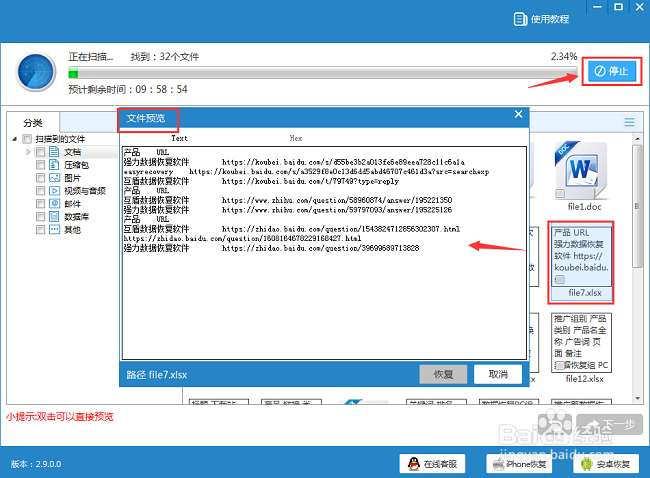Click the 恢复 recover button in preview
Screen dimensions: 650x478
(x=443, y=374)
